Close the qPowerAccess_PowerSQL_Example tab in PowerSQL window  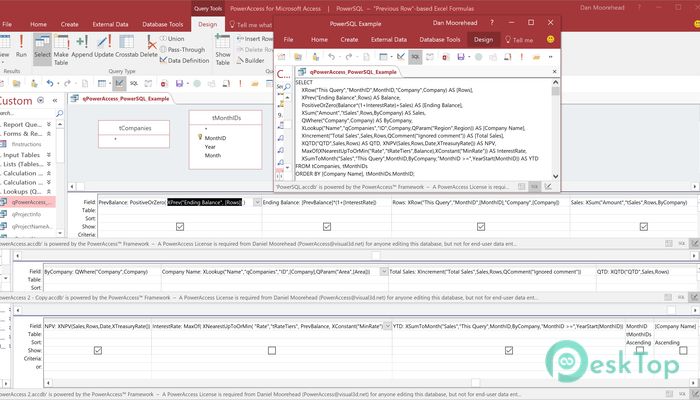pyautogui.click(x=554, y=71)
